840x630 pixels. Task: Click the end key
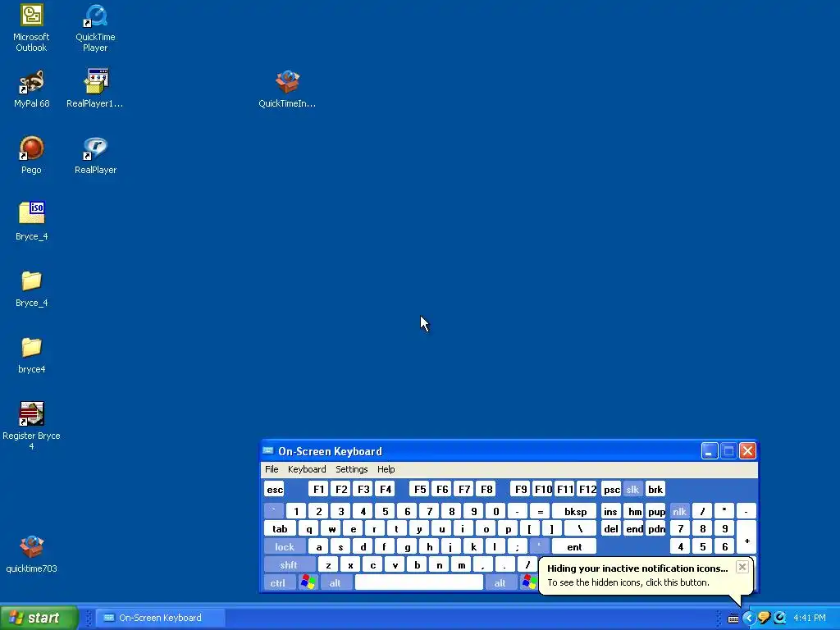634,529
